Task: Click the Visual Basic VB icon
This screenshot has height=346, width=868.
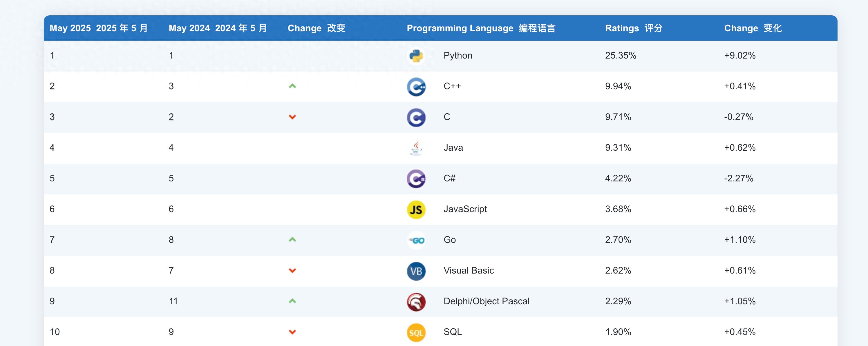Action: click(x=416, y=270)
